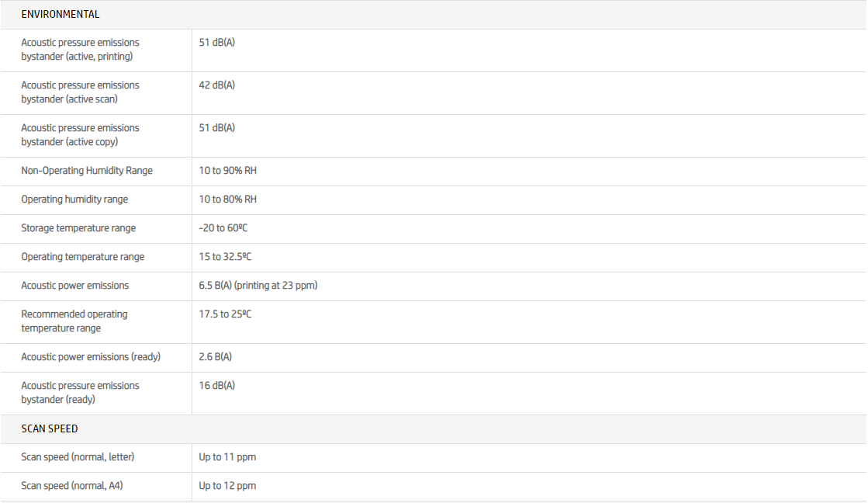Click the 10 to 80% RH value

(x=227, y=199)
